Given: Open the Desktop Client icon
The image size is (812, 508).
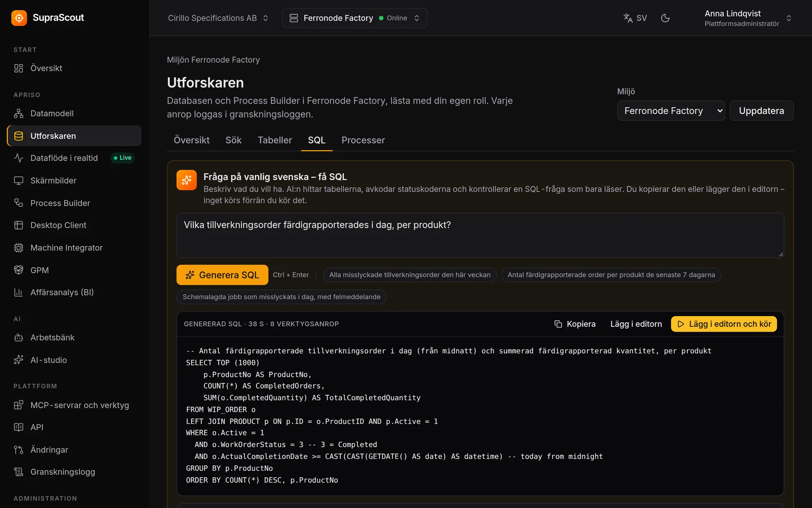Looking at the screenshot, I should click(19, 225).
